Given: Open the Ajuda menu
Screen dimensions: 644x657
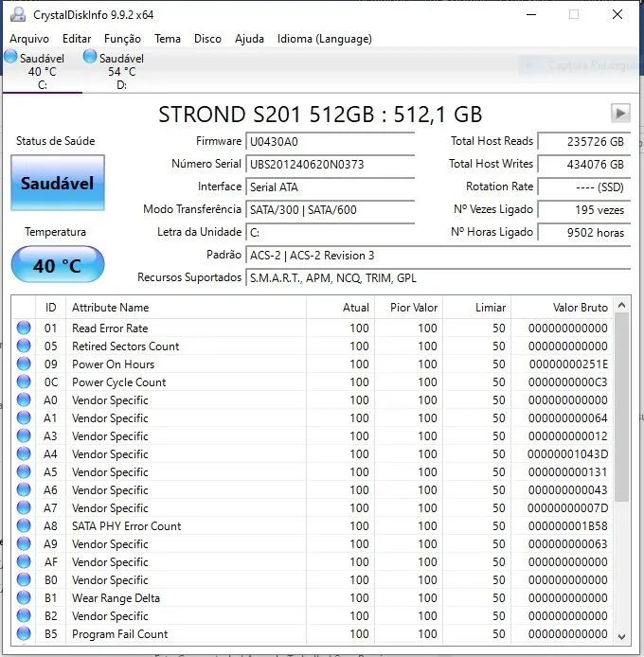Looking at the screenshot, I should point(249,39).
